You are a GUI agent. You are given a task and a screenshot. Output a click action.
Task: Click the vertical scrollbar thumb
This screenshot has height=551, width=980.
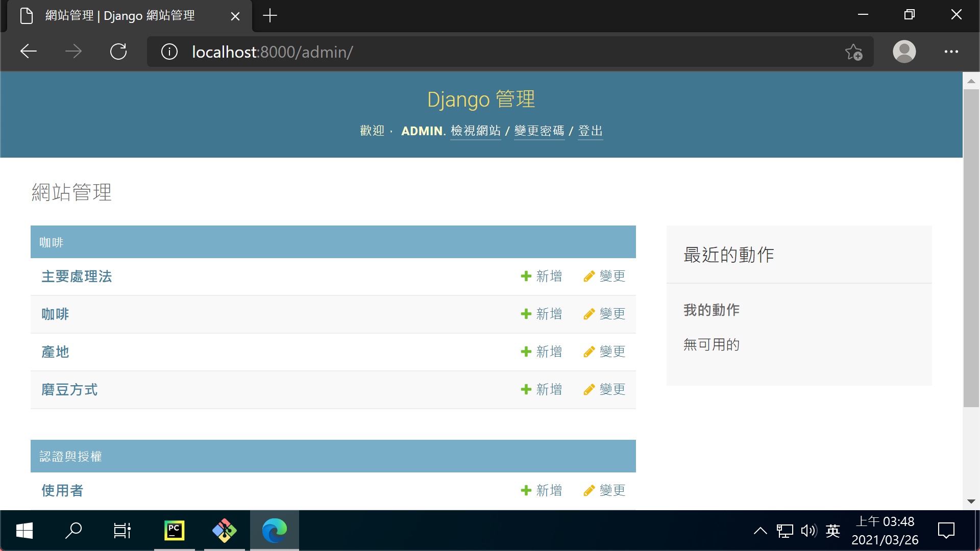[x=971, y=248]
